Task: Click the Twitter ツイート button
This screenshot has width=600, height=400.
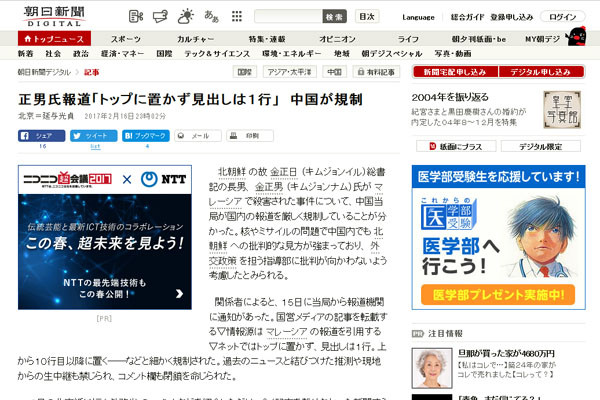Action: point(94,136)
